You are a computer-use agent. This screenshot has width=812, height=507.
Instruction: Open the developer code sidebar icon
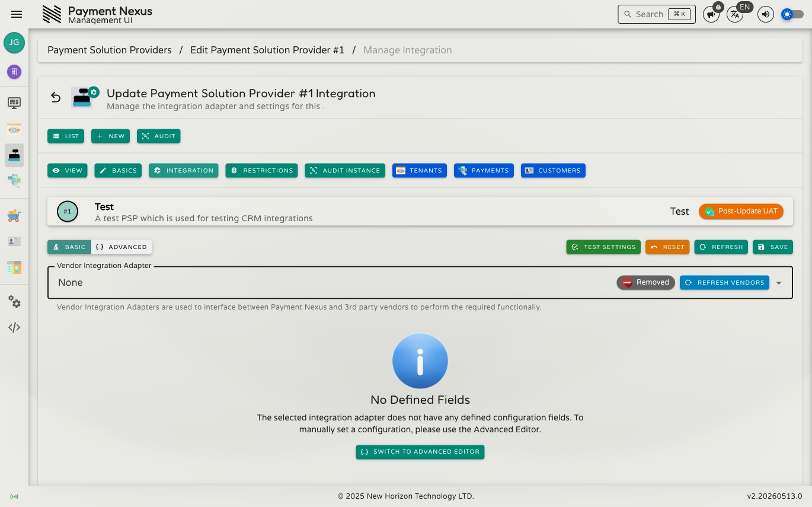[x=14, y=327]
